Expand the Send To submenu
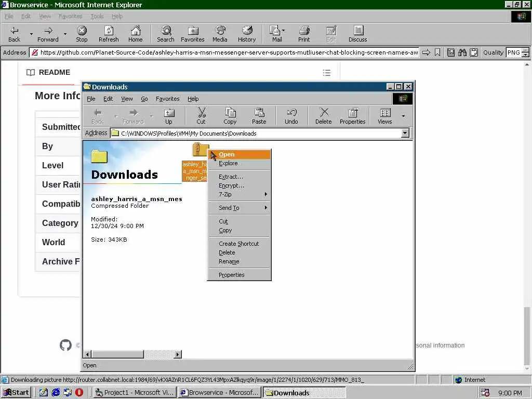532x399 pixels. [239, 208]
